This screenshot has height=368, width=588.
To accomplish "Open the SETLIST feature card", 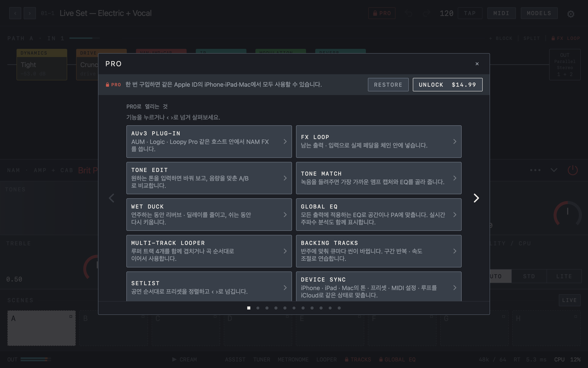I will (x=209, y=286).
